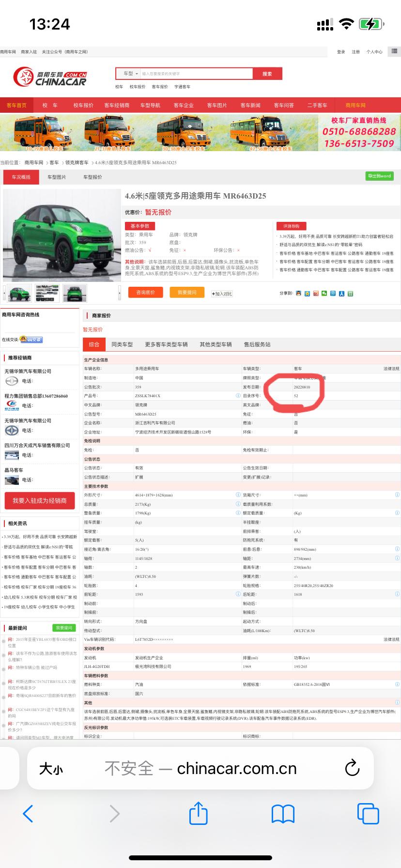Open 客车图片 nav item
401x868 pixels.
217,105
